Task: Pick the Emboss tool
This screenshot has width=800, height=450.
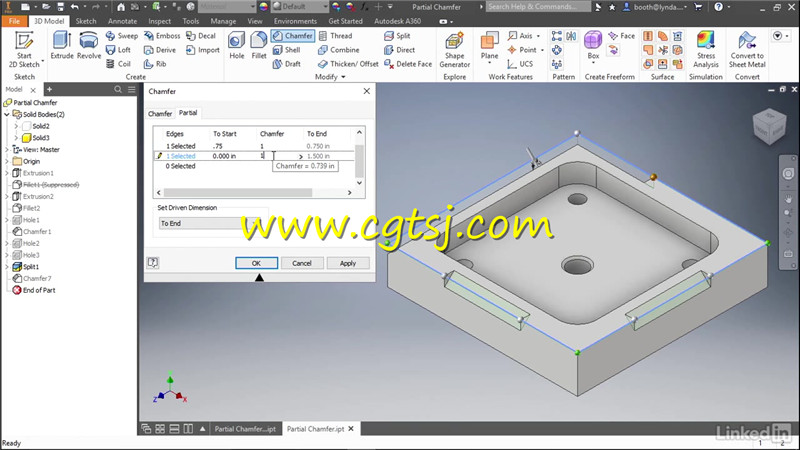Action: coord(162,36)
